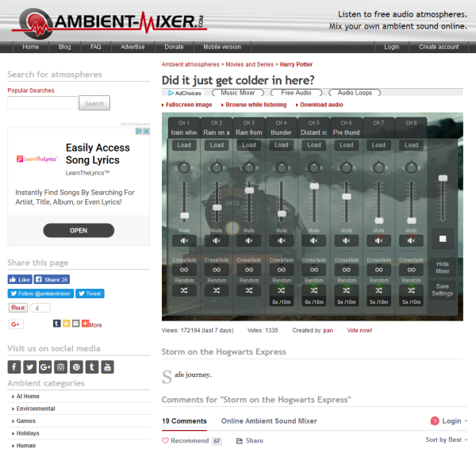
Task: Click the CH 3 volume fader handle
Action: (x=249, y=190)
